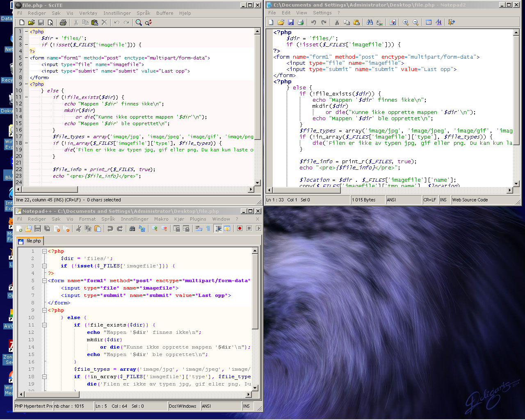Open the Buffere menu in SciTE

[164, 13]
